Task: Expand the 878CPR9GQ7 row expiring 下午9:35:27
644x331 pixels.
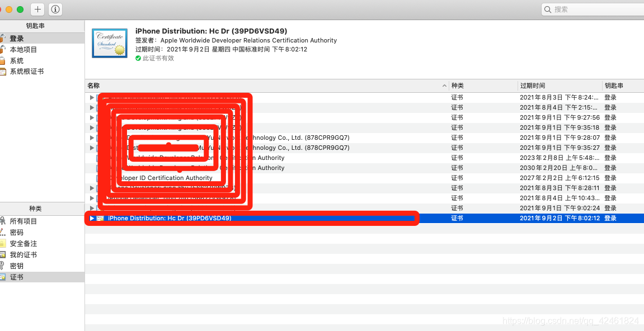Action: 92,148
